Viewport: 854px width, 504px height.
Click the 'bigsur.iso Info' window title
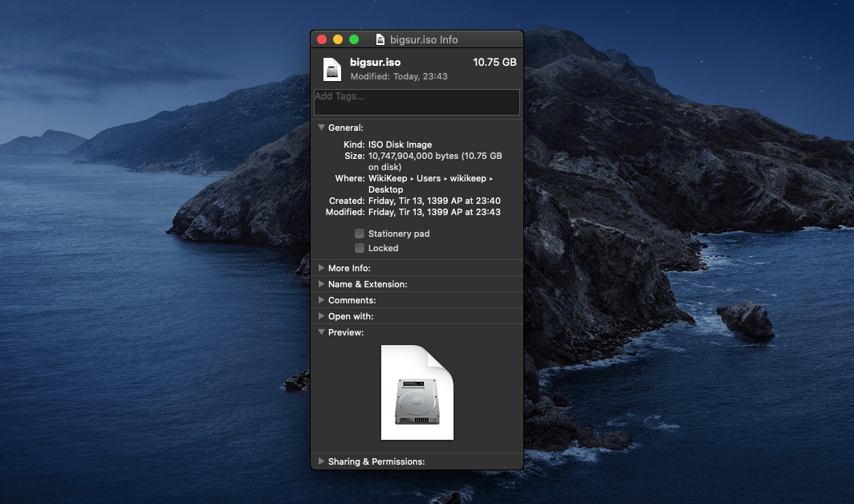[x=424, y=39]
